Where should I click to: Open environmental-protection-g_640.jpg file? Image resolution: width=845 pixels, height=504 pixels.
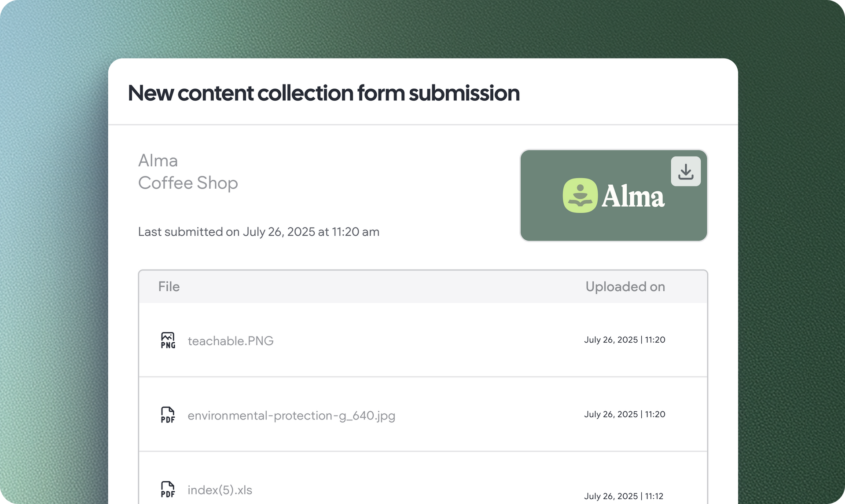click(291, 416)
